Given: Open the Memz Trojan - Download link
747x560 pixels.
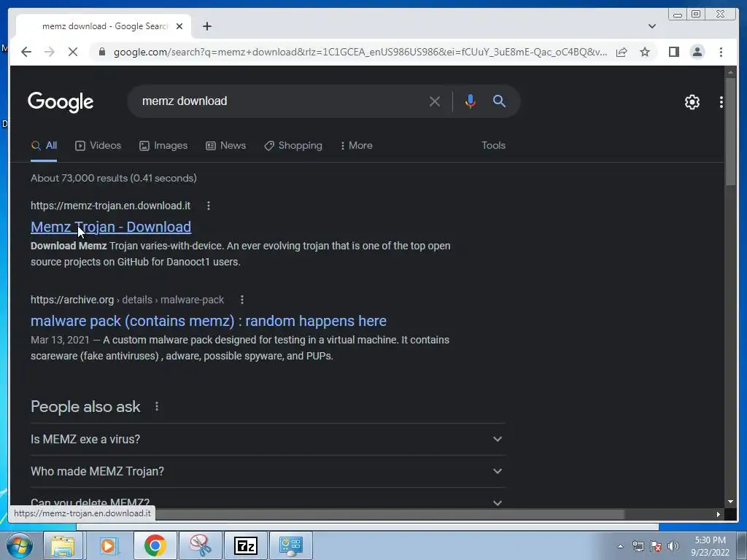Looking at the screenshot, I should [x=111, y=227].
